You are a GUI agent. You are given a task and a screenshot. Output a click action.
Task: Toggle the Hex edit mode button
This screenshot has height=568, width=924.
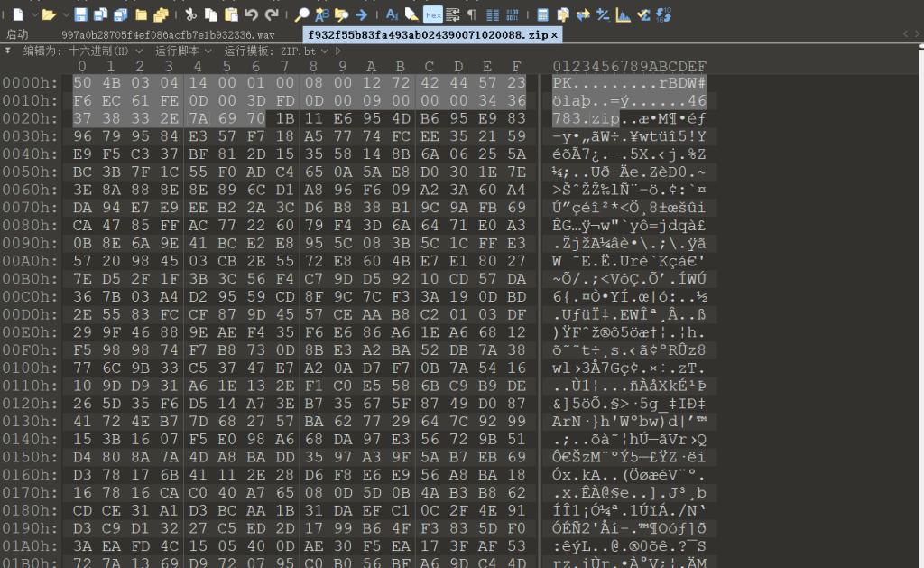[432, 14]
